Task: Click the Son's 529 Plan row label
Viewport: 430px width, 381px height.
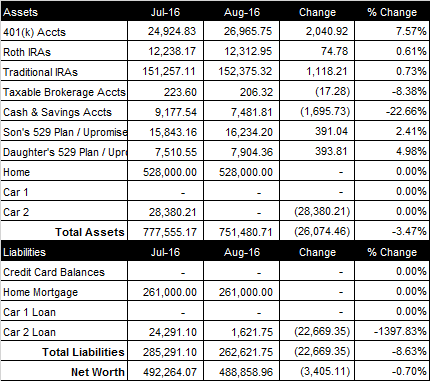Action: 64,132
